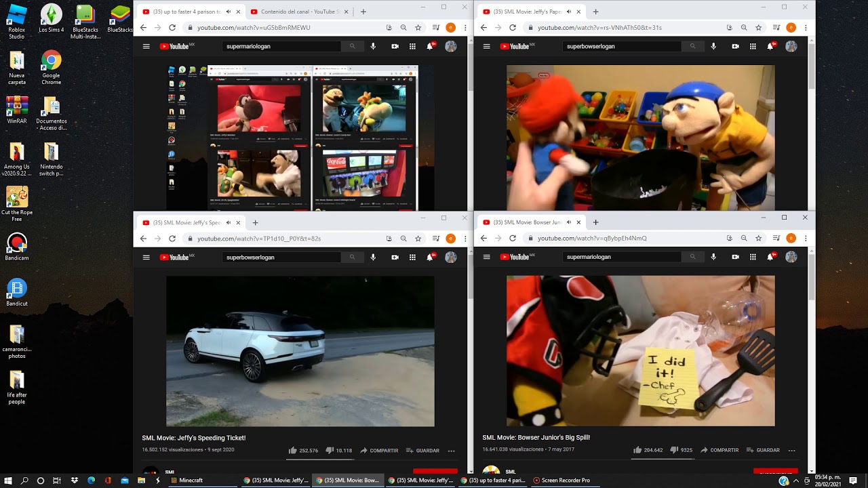The width and height of the screenshot is (868, 488).
Task: Launch Google Chrome desktop shortcut
Action: tap(52, 68)
